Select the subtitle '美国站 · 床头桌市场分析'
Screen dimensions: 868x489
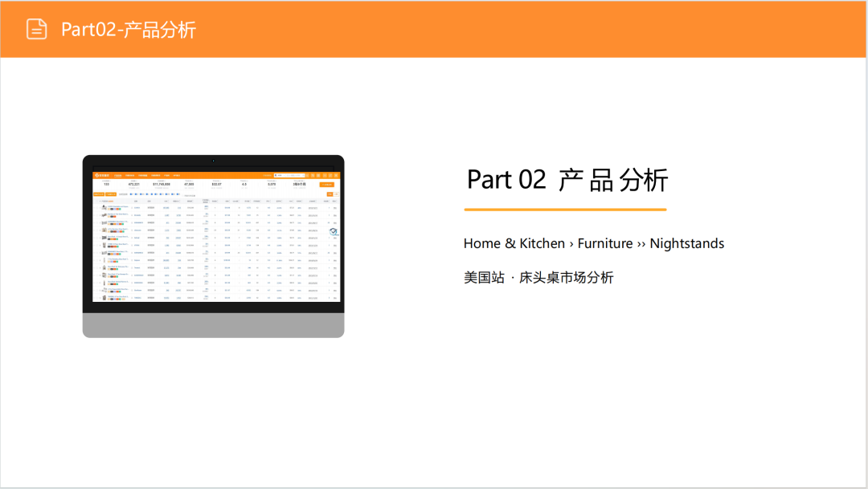pyautogui.click(x=538, y=277)
